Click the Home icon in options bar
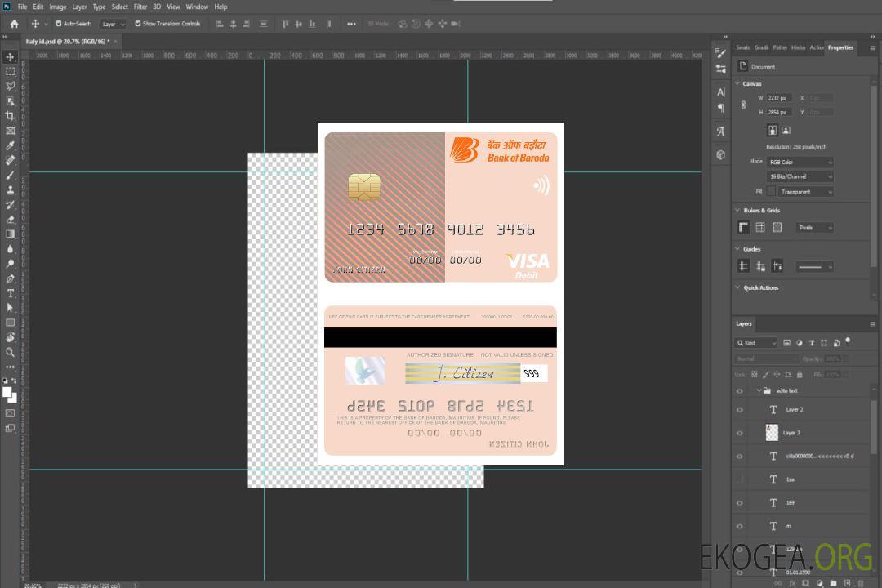882x588 pixels. click(14, 24)
